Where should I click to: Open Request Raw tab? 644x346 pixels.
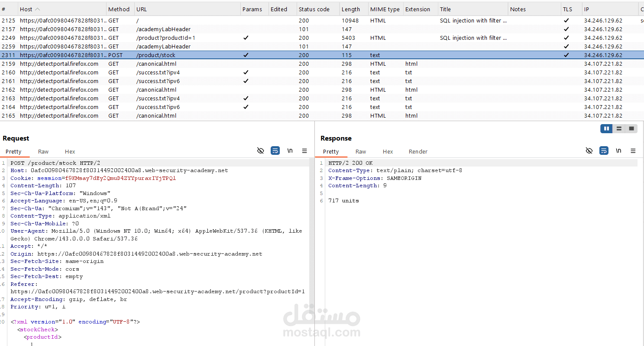click(43, 151)
